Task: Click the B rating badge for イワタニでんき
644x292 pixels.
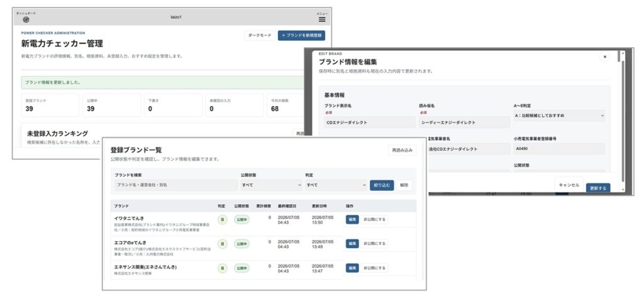Action: tap(222, 219)
